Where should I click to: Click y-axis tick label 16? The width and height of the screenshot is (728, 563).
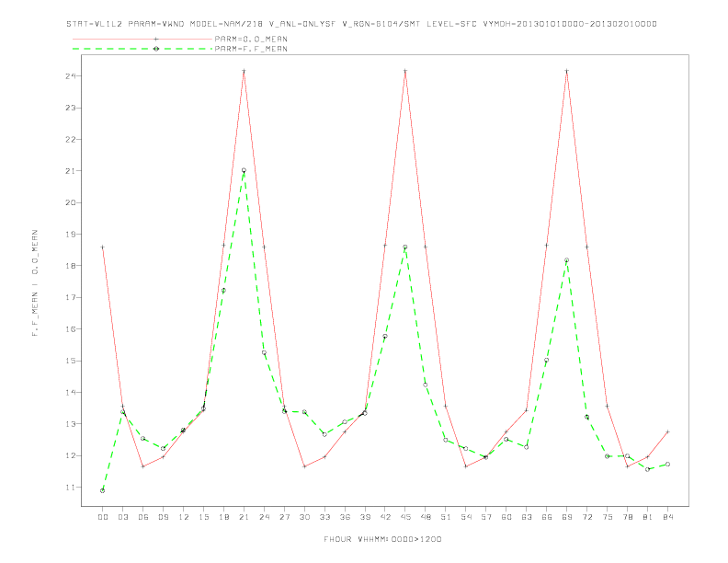pyautogui.click(x=70, y=329)
